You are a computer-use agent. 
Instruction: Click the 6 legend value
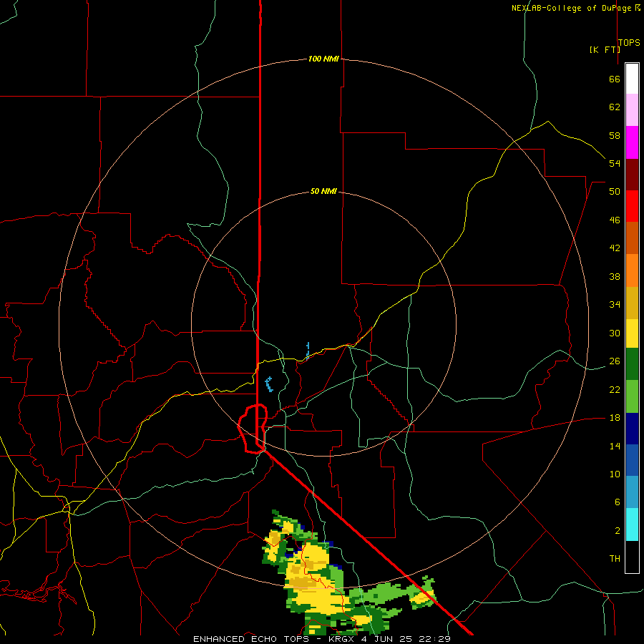click(617, 502)
